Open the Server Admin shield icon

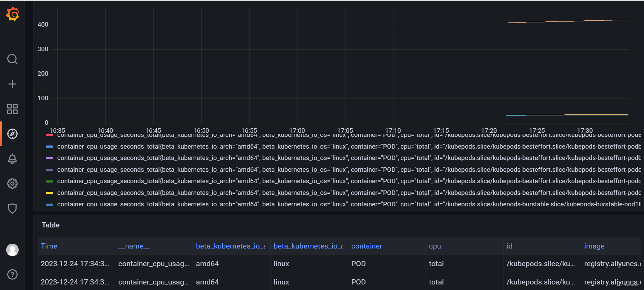(x=12, y=208)
